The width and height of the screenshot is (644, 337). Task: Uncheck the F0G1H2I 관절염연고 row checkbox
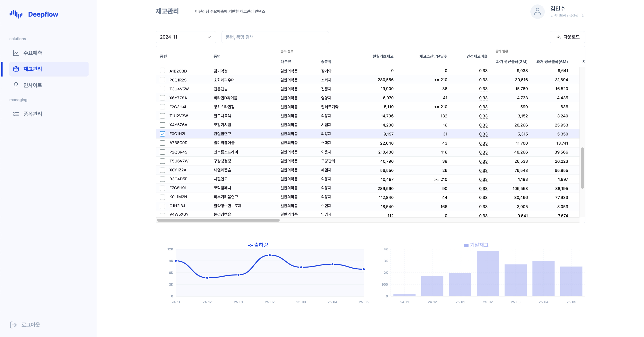[163, 134]
